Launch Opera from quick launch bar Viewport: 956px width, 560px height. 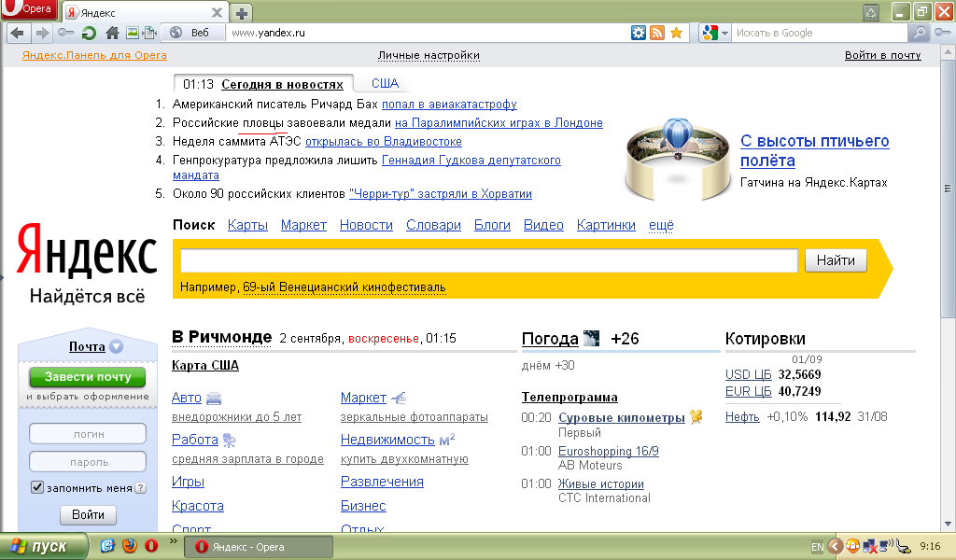click(151, 545)
